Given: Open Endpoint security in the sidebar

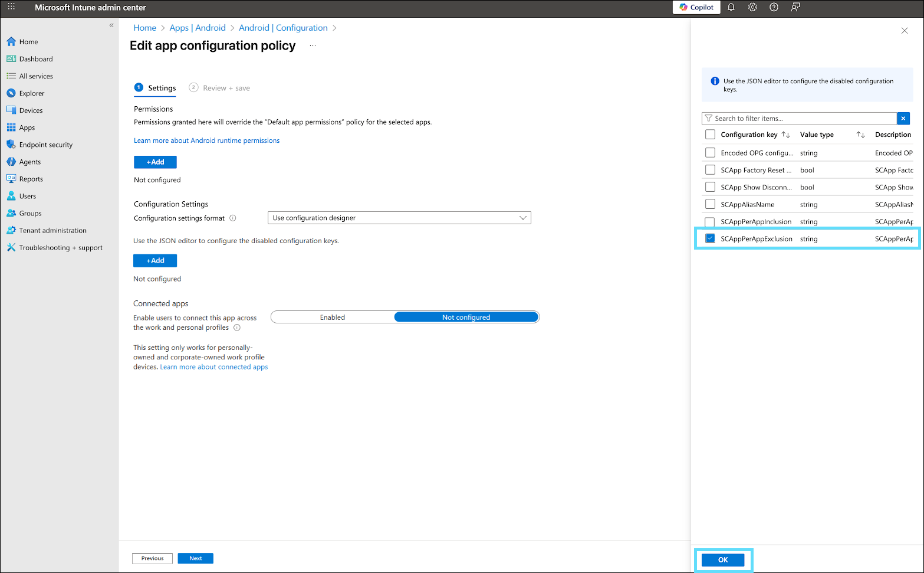Looking at the screenshot, I should coord(45,145).
